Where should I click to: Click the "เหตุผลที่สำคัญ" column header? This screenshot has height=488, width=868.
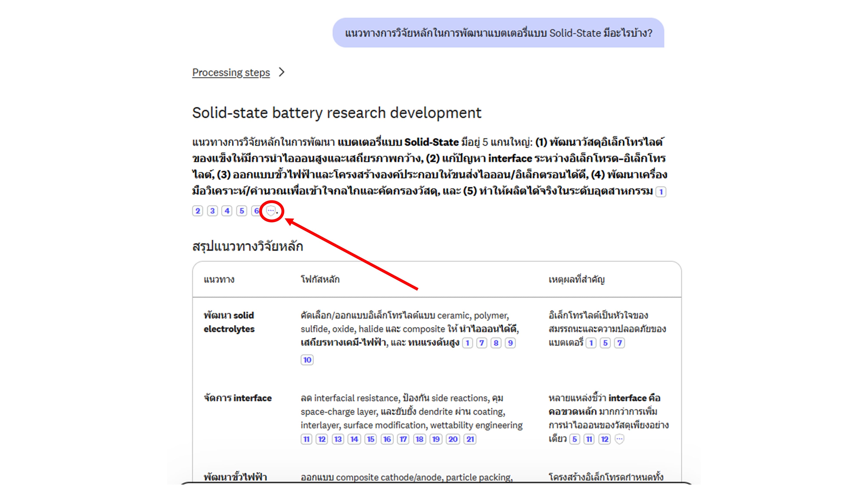click(577, 279)
